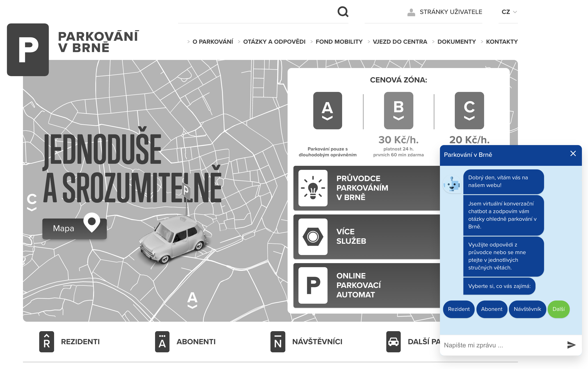The image size is (588, 369).
Task: Click the map pin location icon
Action: pos(92,222)
